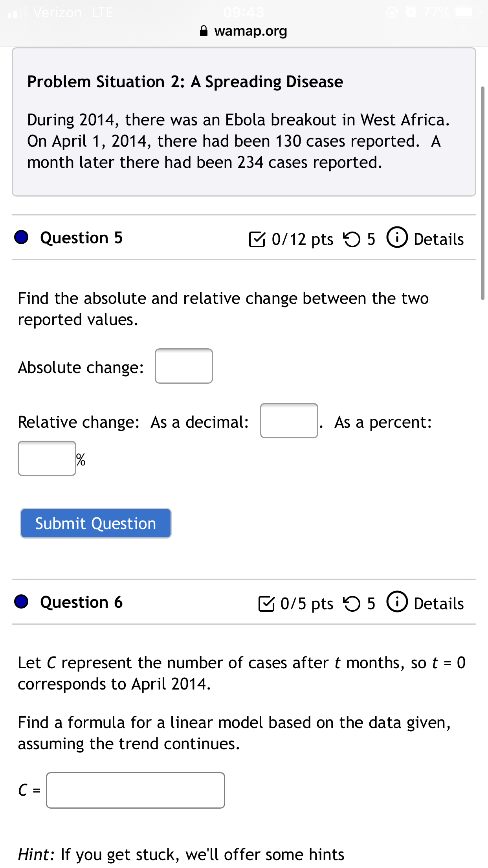Click the blue dot beside Question 6

(21, 601)
